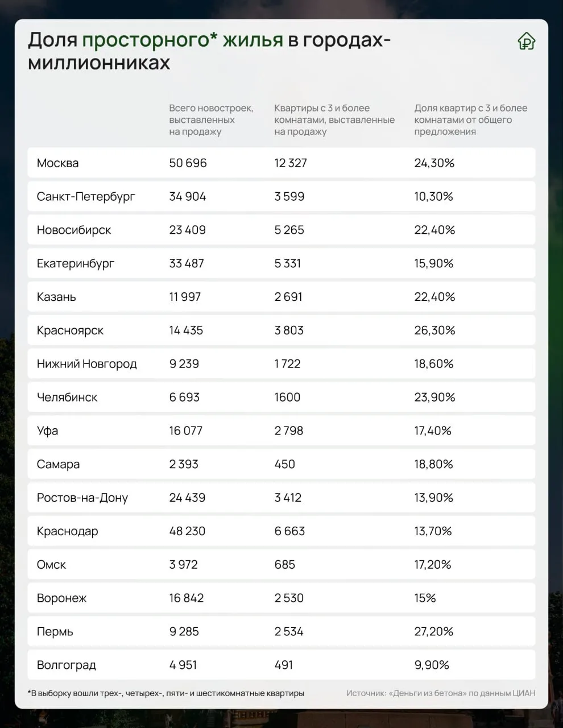563x728 pixels.
Task: Select the Ростов-на-Дону row
Action: coord(281,498)
